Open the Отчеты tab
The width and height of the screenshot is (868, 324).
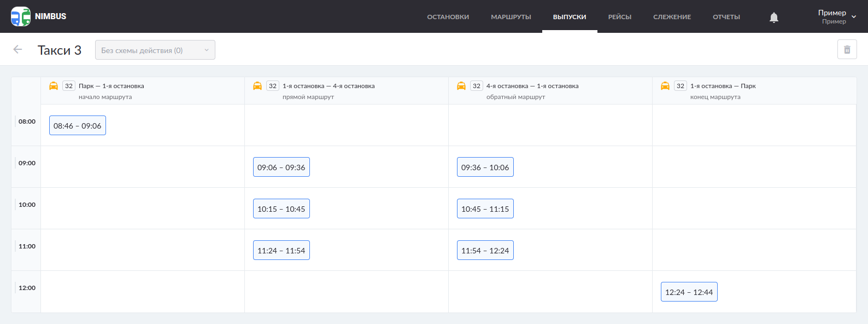pyautogui.click(x=726, y=17)
